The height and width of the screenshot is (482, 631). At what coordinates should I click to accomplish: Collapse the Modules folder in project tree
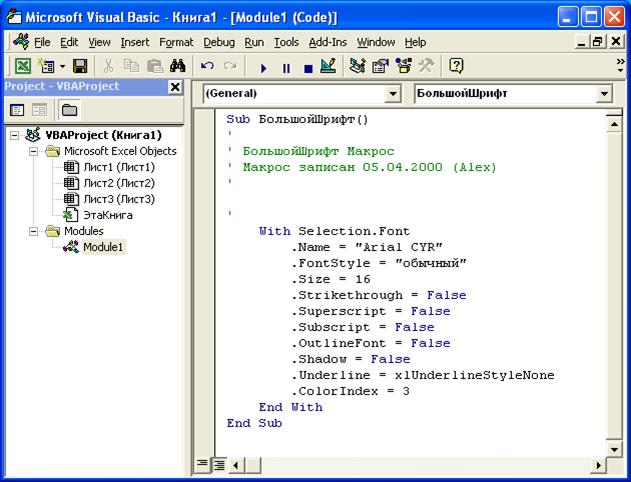point(33,231)
